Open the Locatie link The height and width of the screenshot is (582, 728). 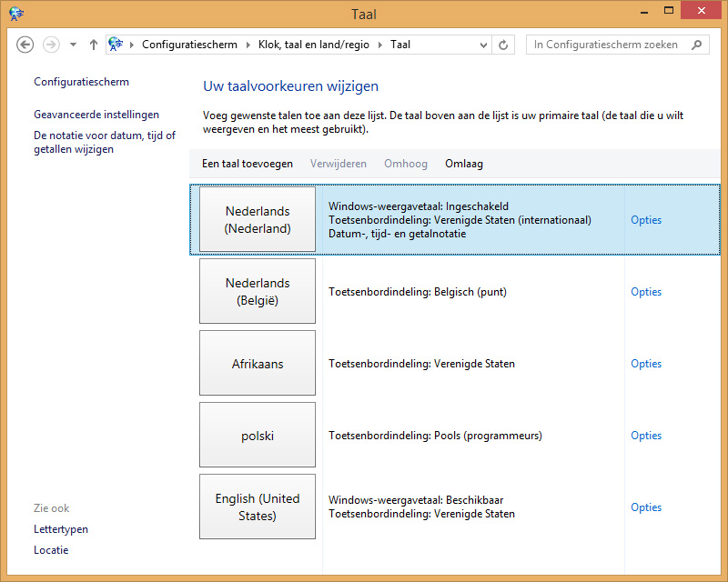[x=51, y=550]
